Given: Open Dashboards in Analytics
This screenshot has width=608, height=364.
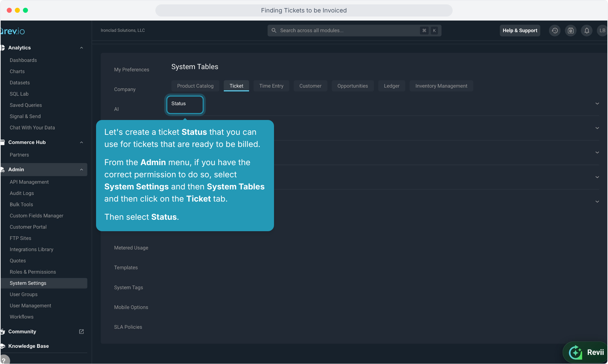Looking at the screenshot, I should click(x=23, y=60).
